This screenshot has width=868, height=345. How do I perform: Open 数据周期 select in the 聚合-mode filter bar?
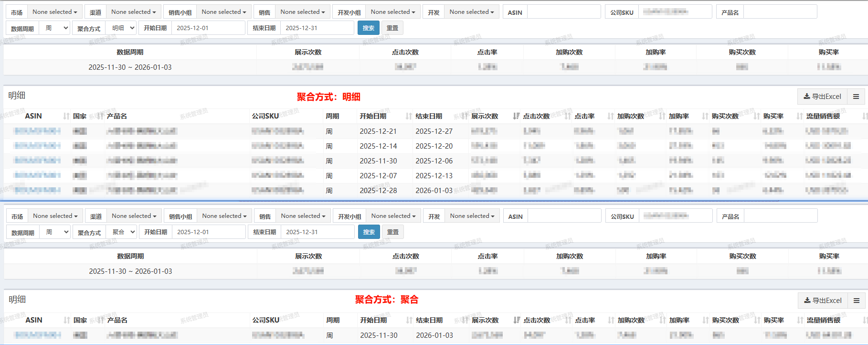click(x=55, y=232)
